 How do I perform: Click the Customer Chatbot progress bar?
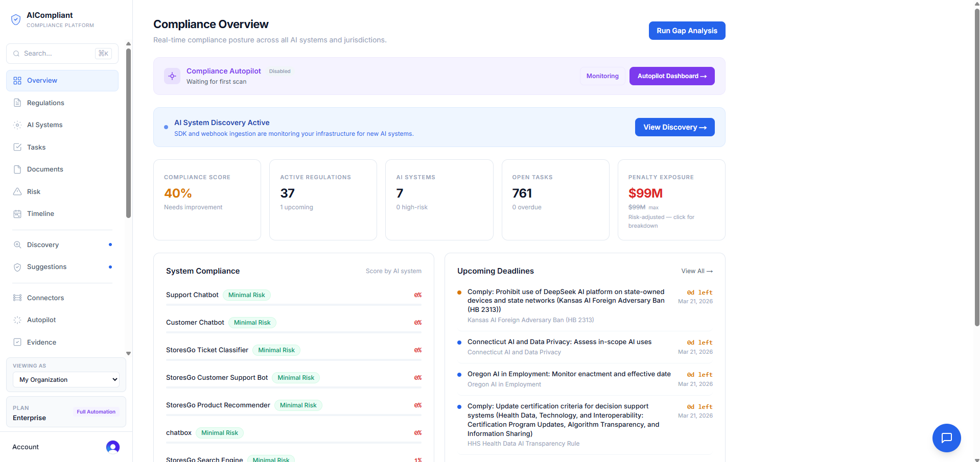(x=294, y=332)
